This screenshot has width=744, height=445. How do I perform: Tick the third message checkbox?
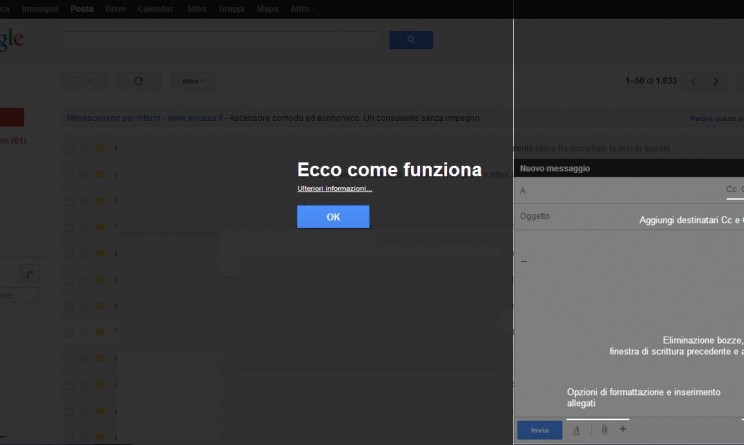tap(69, 202)
